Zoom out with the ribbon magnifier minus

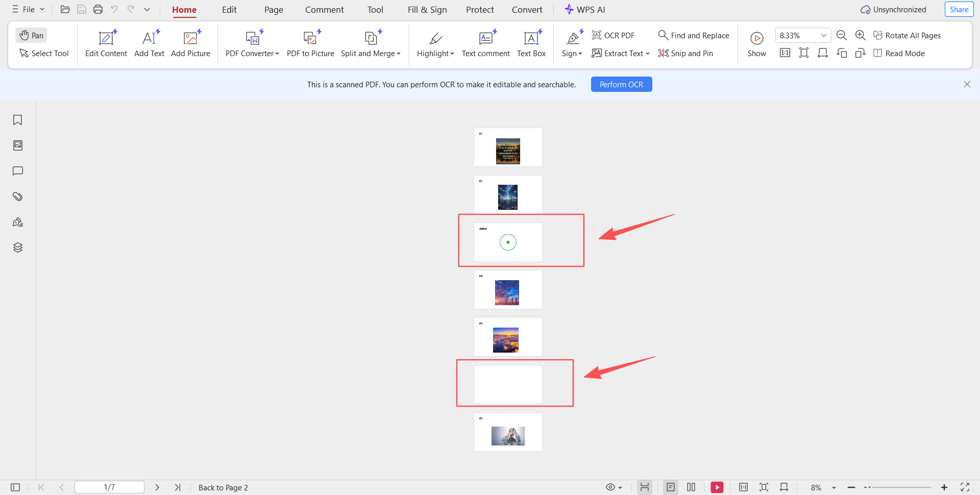(x=842, y=35)
